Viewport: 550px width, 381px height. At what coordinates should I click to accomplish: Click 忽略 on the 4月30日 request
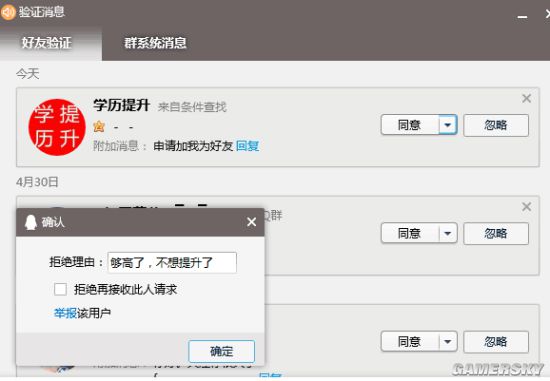coord(496,234)
